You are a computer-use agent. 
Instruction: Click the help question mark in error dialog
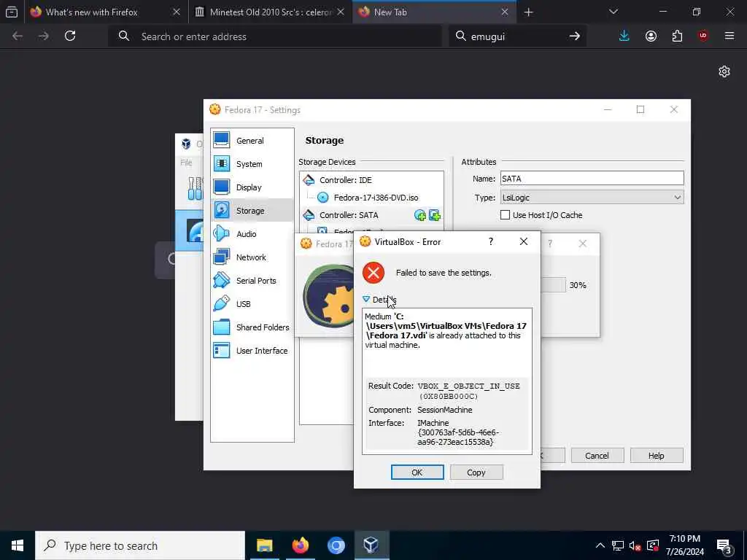click(x=491, y=241)
